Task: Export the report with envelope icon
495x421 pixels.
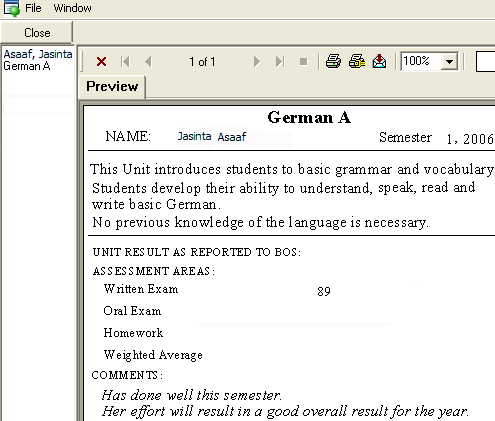Action: pos(379,61)
